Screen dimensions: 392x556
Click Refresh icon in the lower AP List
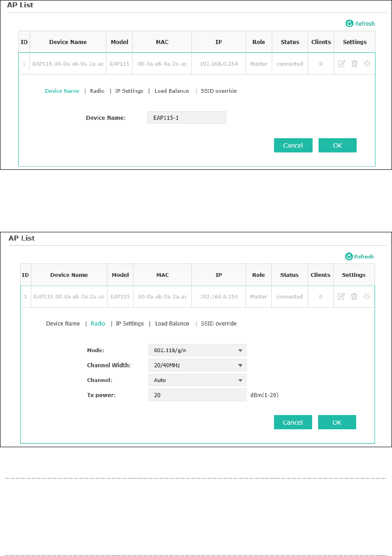[349, 257]
